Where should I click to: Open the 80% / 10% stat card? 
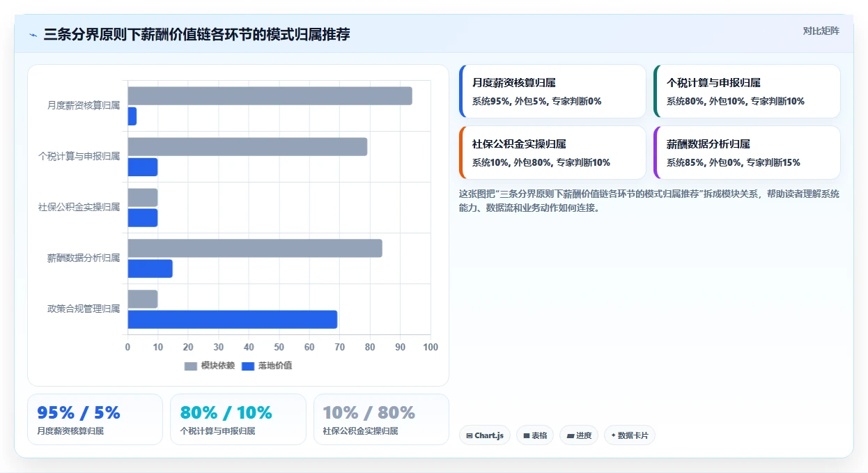coord(238,419)
